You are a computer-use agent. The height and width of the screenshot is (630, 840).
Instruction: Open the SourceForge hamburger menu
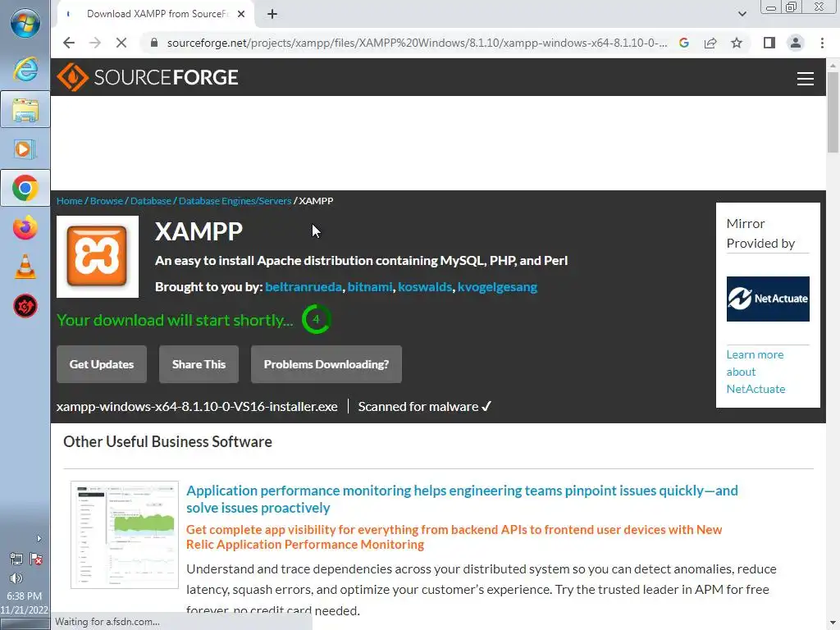coord(806,79)
